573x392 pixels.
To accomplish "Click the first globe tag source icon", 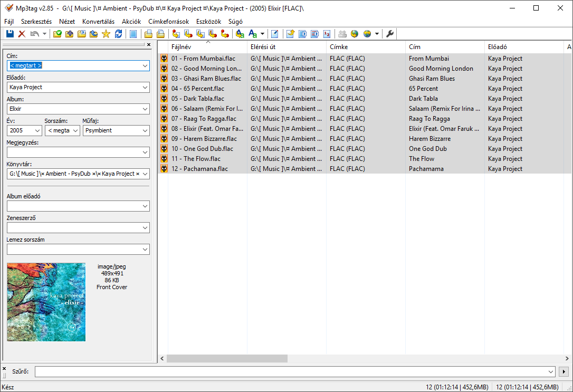I will tap(355, 34).
